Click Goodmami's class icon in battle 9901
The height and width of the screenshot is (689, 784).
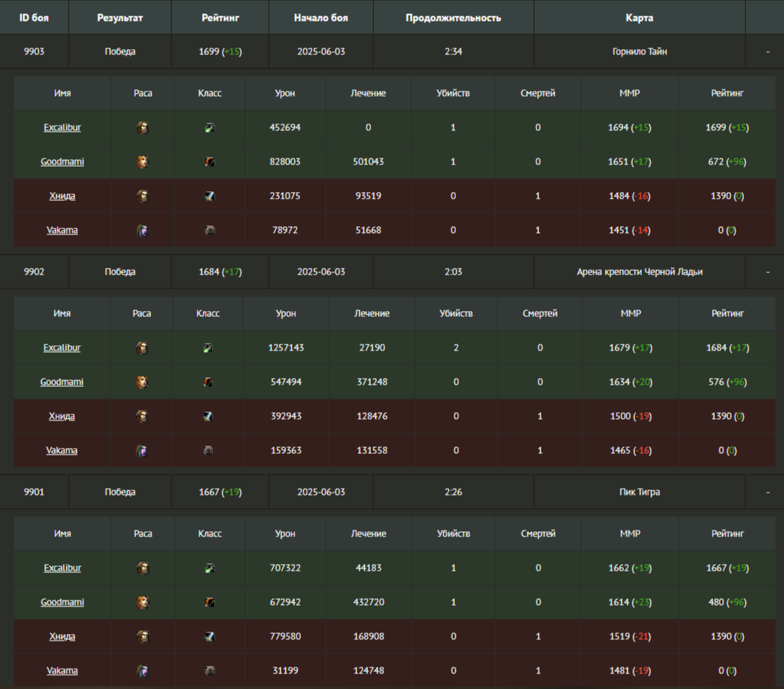[210, 603]
